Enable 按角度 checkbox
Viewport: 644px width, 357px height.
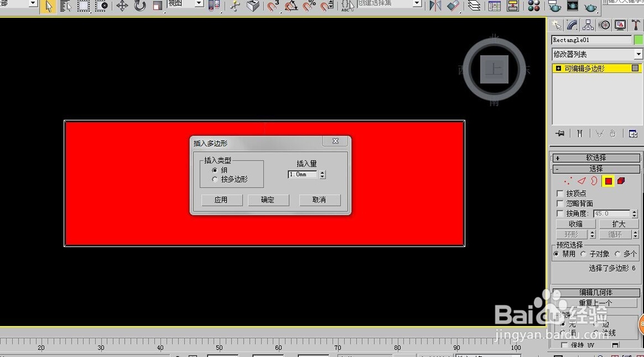point(560,214)
